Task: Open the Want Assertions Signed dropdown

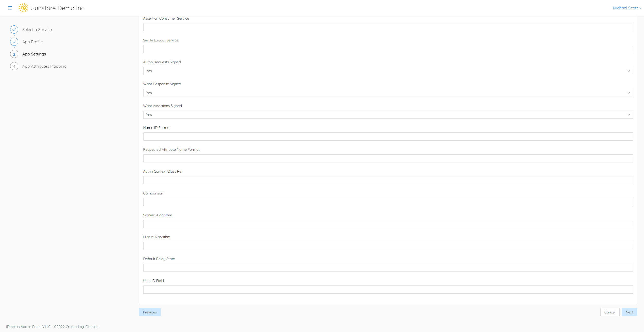Action: coord(388,115)
